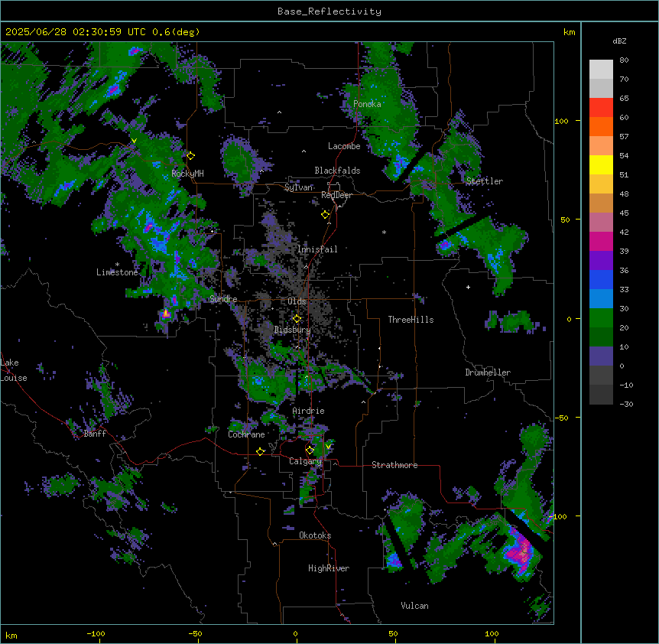Click the bright green 20-30 dBZ swatch
The width and height of the screenshot is (659, 644).
click(x=601, y=318)
